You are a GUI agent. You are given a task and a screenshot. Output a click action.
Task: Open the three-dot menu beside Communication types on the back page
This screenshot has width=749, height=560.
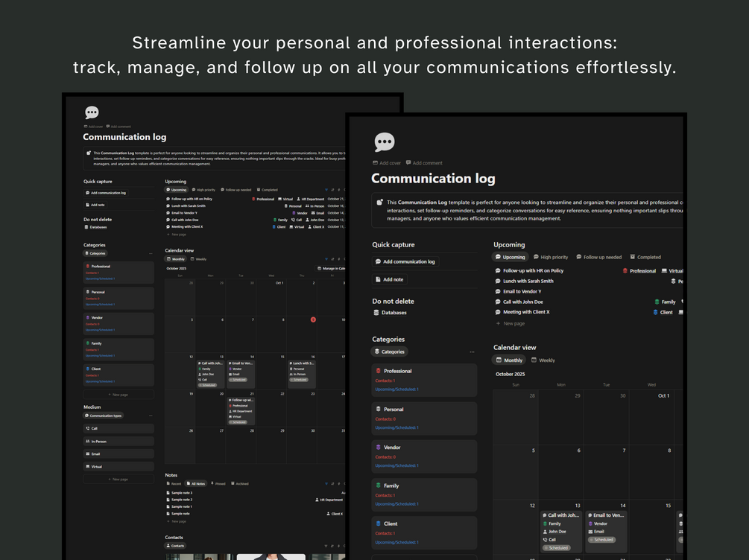pyautogui.click(x=151, y=416)
